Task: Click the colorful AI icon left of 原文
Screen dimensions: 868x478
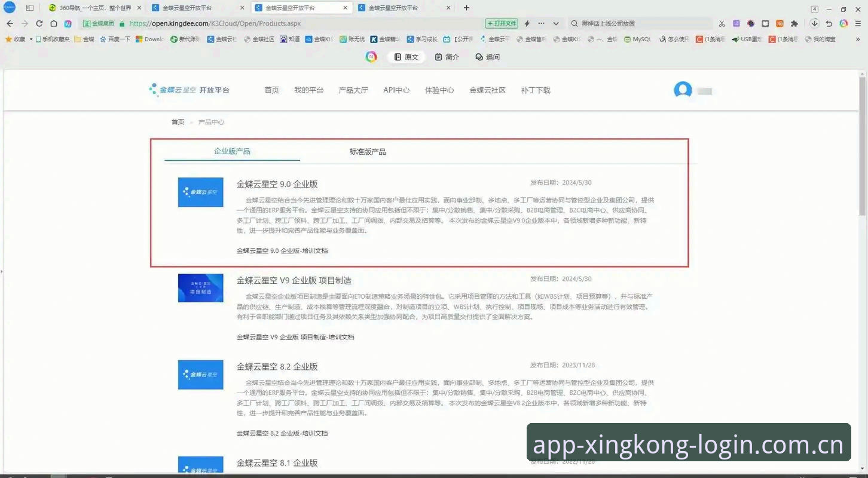Action: [x=371, y=57]
